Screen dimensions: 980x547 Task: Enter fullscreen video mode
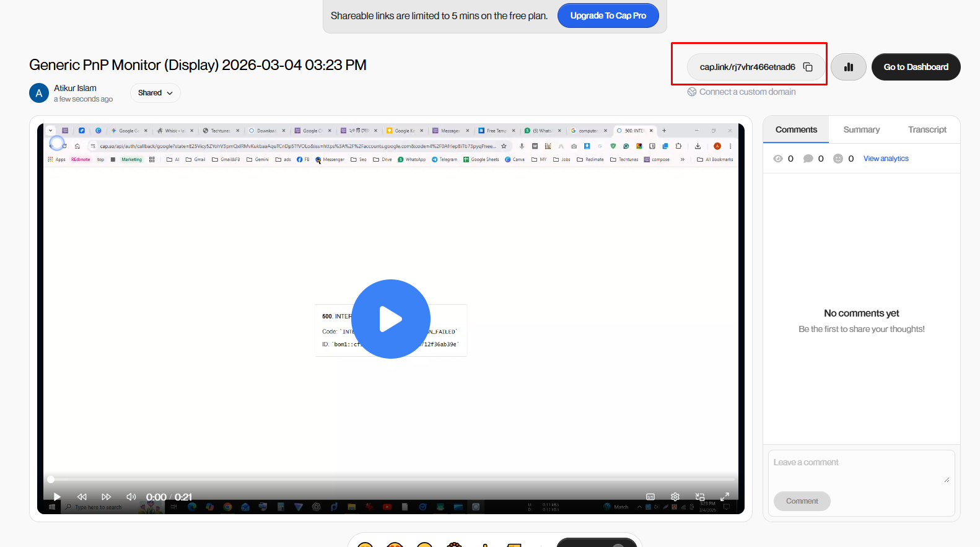click(x=725, y=497)
